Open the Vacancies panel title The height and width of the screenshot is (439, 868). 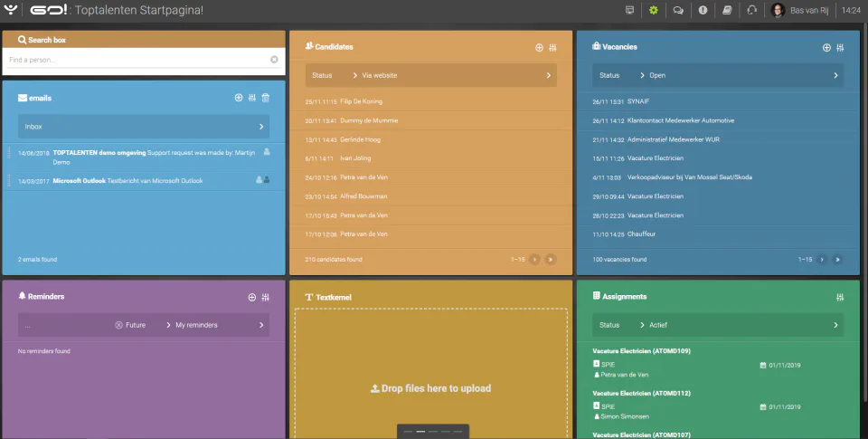click(619, 46)
